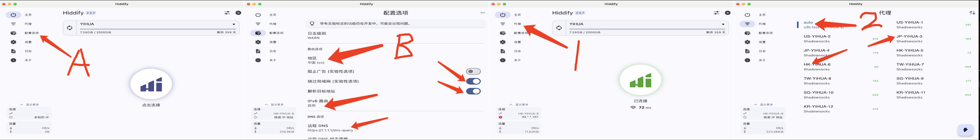Click the 代理 sidebar icon in disconnected window
Screen dimensions: 980x140
pos(13,24)
